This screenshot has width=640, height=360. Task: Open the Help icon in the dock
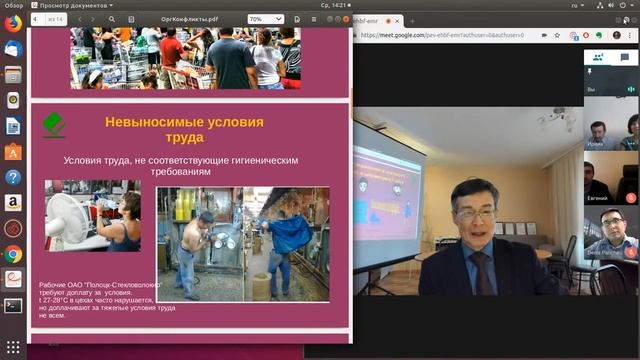tap(13, 178)
